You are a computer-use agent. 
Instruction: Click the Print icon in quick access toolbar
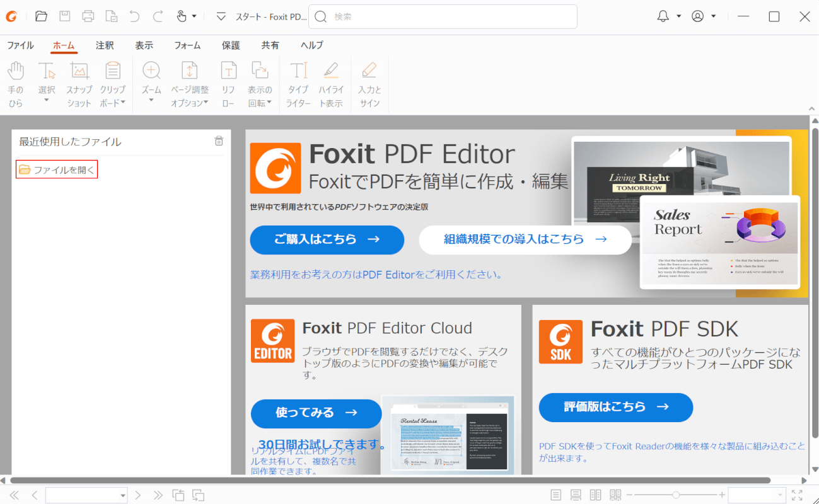tap(88, 16)
